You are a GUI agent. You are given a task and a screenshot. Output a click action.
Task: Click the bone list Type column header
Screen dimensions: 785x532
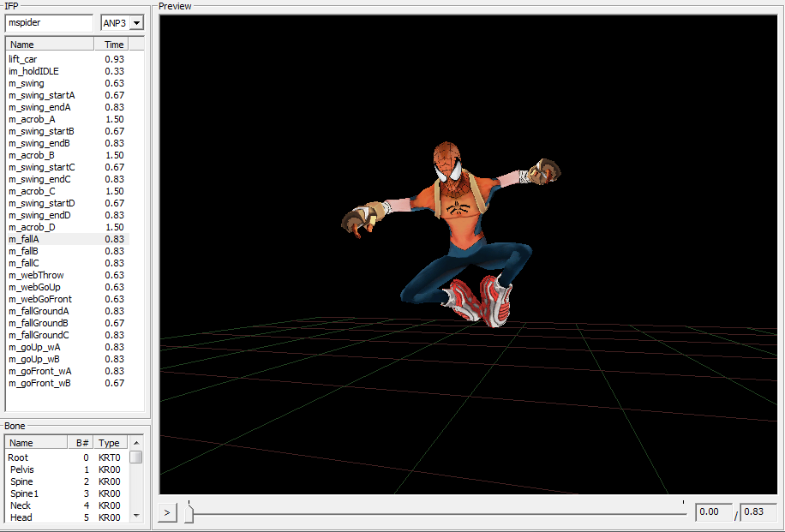[111, 442]
